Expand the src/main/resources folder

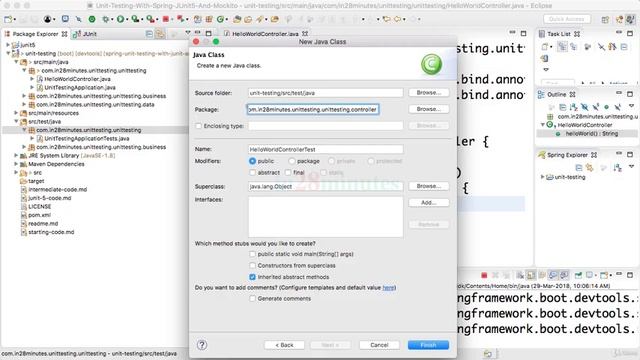tap(16, 113)
